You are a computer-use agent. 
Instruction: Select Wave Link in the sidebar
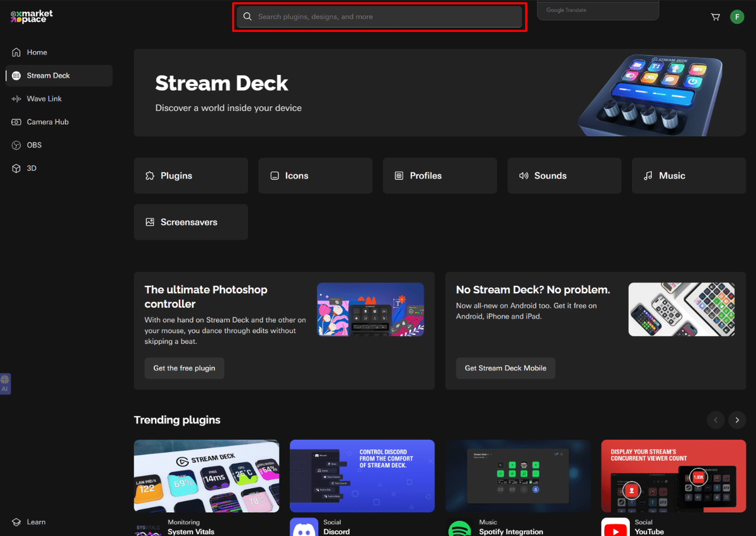point(44,98)
